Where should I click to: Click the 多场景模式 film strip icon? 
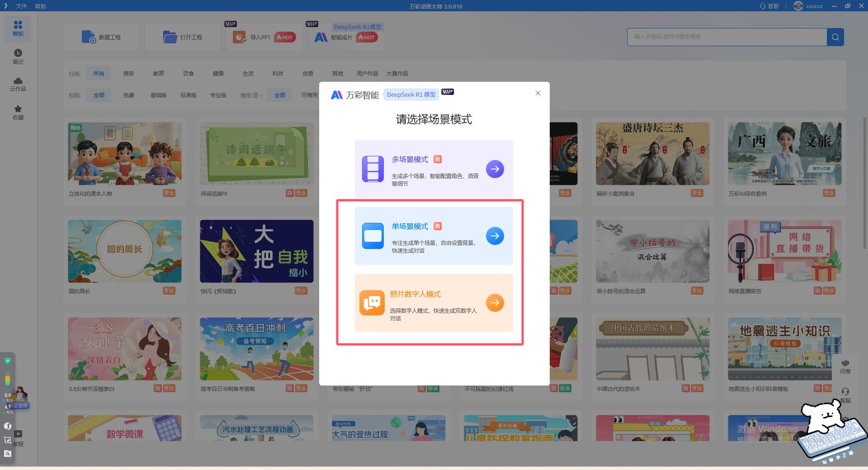[x=373, y=169]
